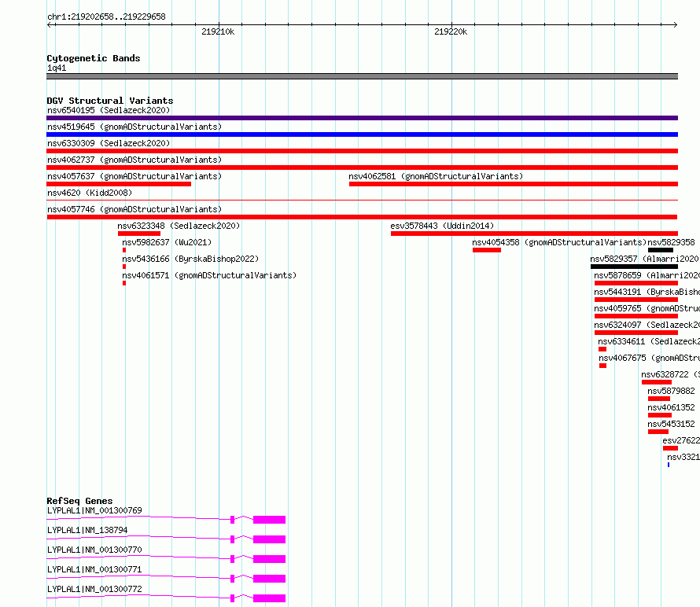700x607 pixels.
Task: Select nsv4057637 gnomAD variant label
Action: (x=134, y=176)
